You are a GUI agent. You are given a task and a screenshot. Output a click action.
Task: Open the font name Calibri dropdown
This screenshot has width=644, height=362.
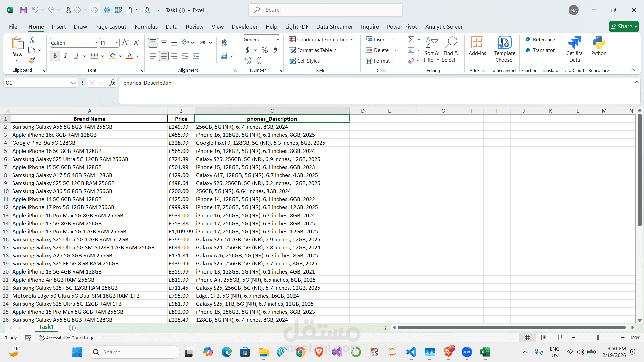click(96, 43)
